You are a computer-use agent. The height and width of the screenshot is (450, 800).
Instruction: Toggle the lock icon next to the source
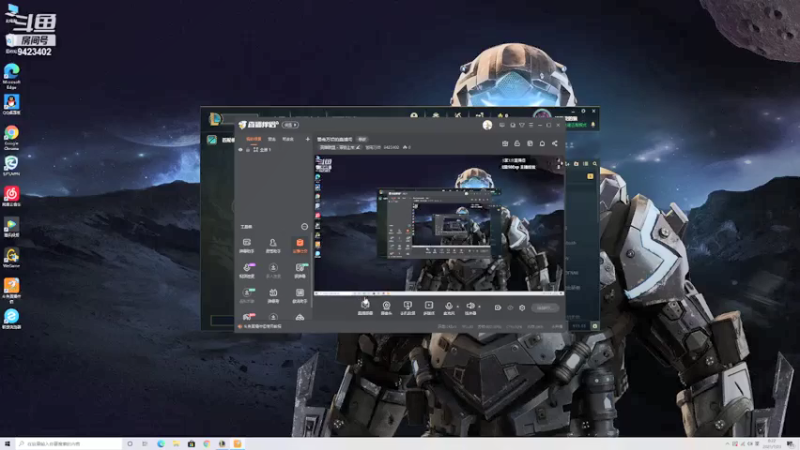tap(248, 150)
